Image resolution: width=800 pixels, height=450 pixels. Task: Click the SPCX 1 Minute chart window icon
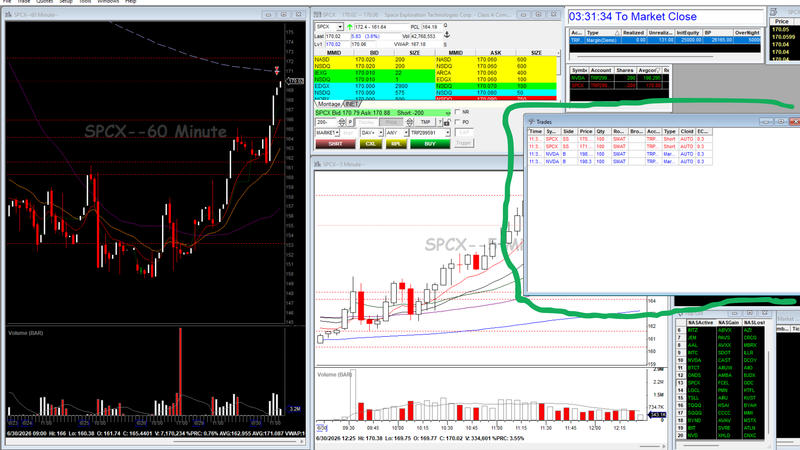pyautogui.click(x=317, y=164)
